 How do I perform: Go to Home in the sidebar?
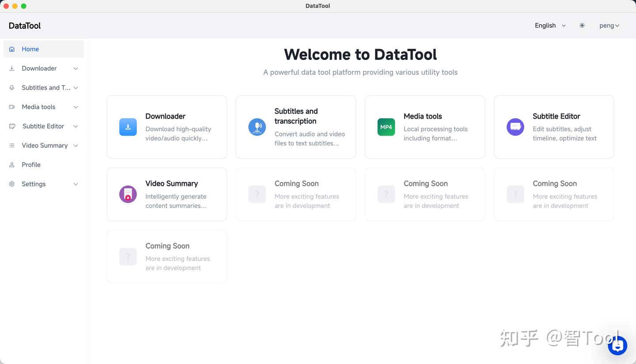(44, 49)
